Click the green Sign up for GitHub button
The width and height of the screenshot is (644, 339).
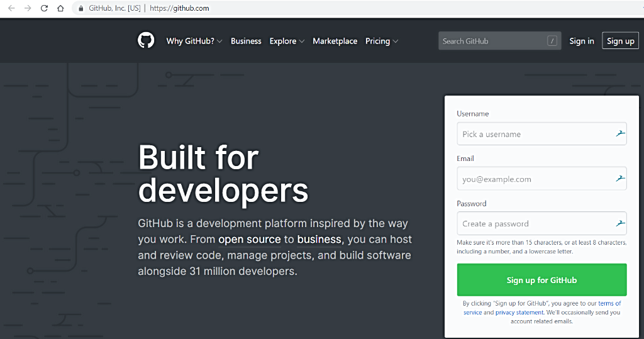coord(541,280)
